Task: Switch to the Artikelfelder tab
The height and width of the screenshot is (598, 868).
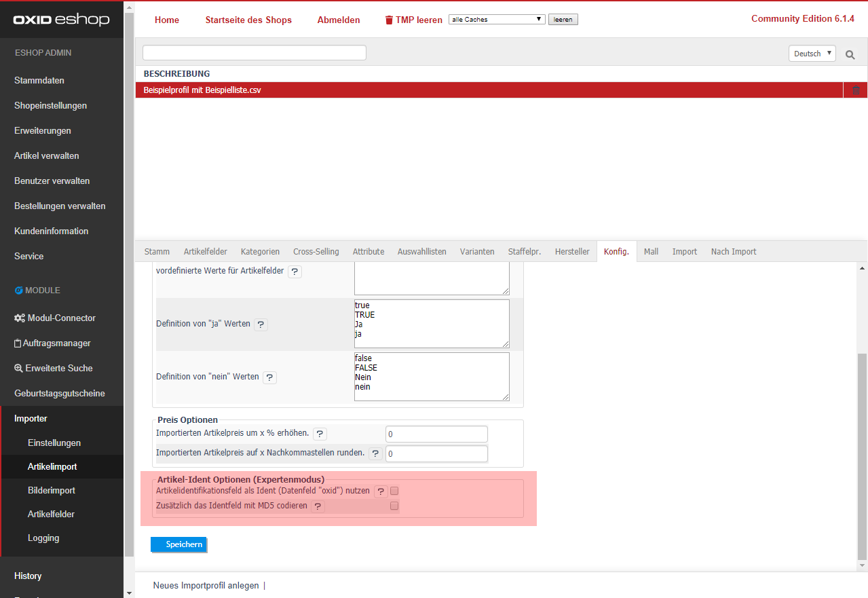Action: [205, 251]
